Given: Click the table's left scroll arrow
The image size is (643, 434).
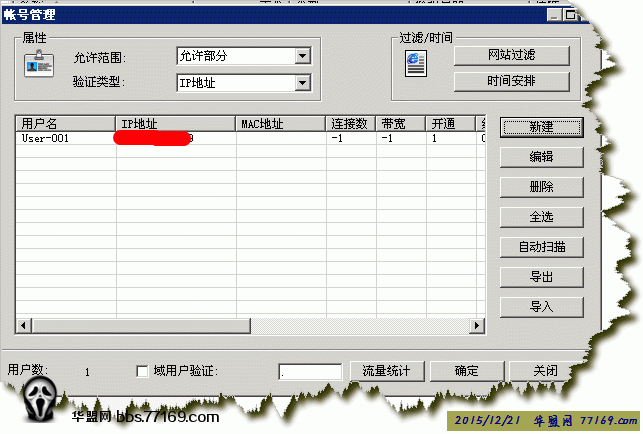Looking at the screenshot, I should [x=23, y=326].
